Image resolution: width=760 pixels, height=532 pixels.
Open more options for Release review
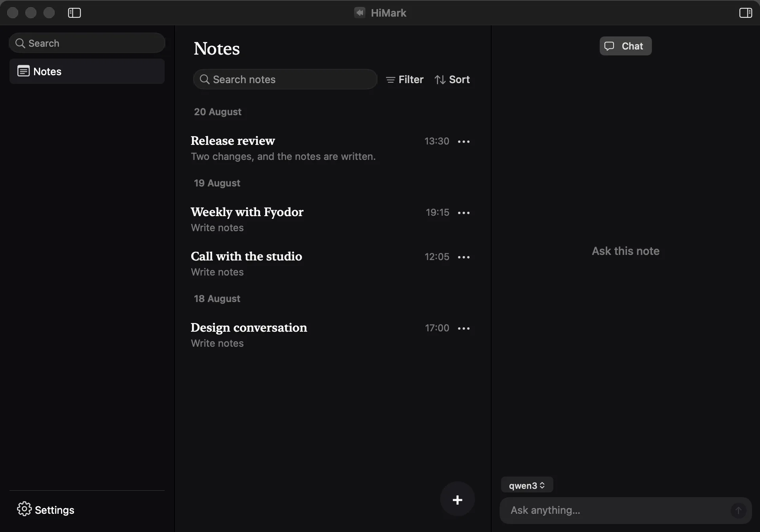tap(464, 141)
